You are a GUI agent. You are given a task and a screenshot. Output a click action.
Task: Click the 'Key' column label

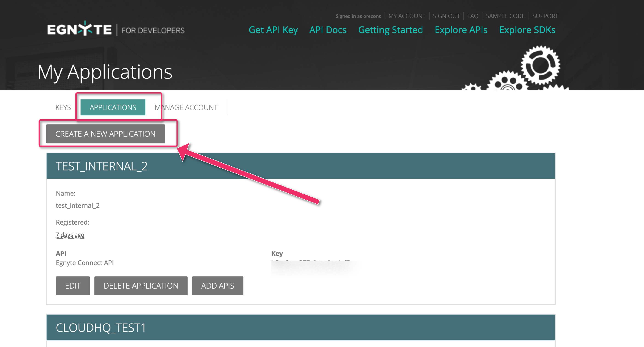click(x=277, y=253)
